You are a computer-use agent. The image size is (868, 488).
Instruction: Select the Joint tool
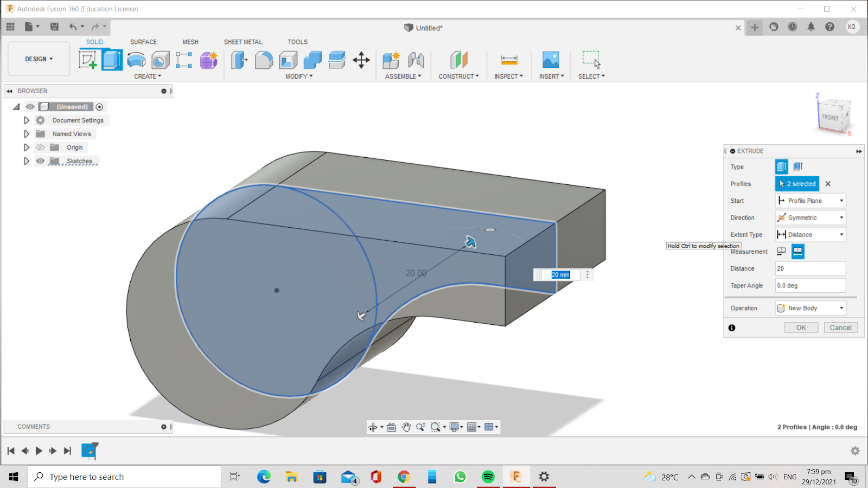pos(416,60)
